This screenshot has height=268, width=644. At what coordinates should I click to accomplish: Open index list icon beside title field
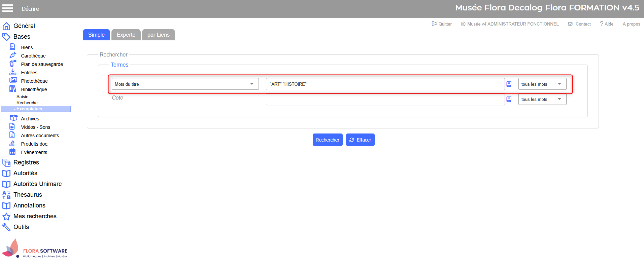point(509,84)
